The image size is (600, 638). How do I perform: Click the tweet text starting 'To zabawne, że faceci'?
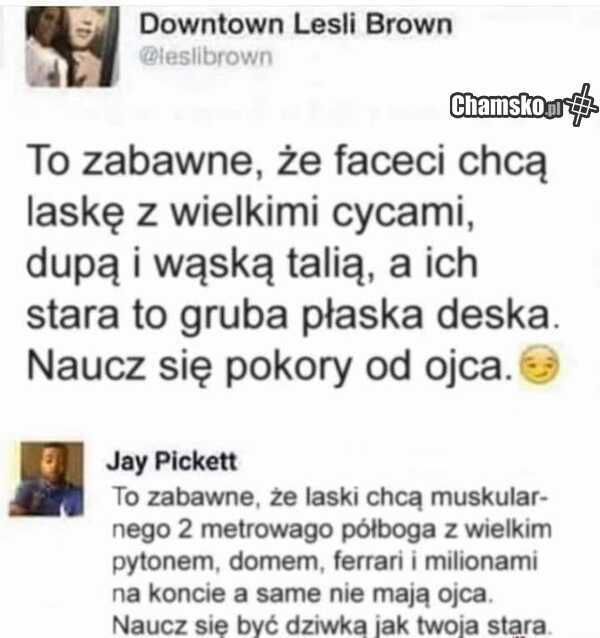pos(293,264)
